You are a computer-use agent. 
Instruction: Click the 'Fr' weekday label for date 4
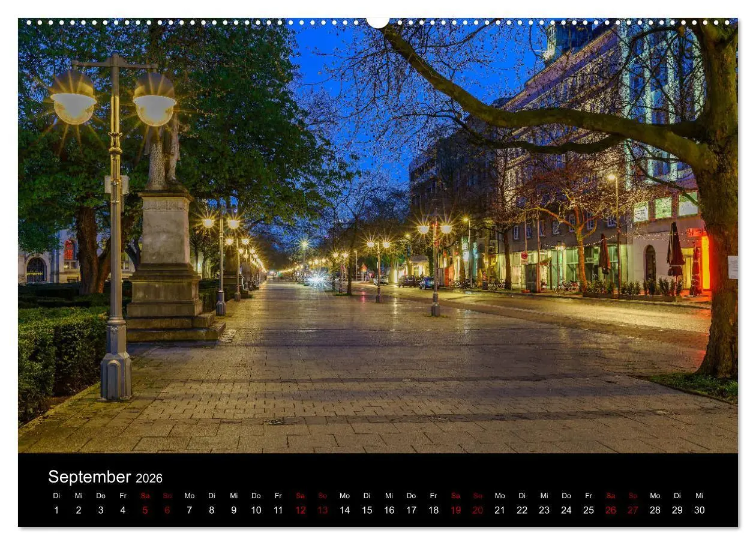tap(123, 496)
